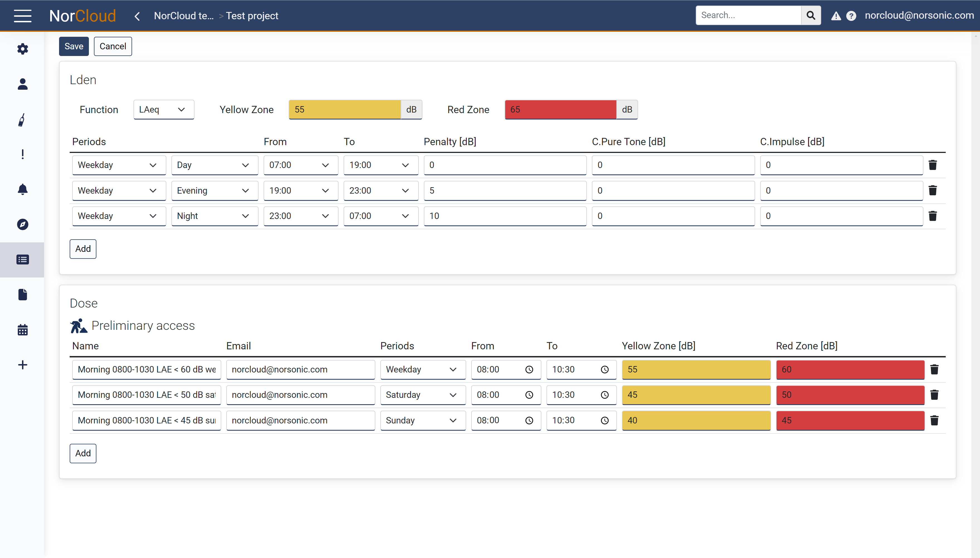
Task: Open the document file sidebar icon
Action: click(x=23, y=295)
